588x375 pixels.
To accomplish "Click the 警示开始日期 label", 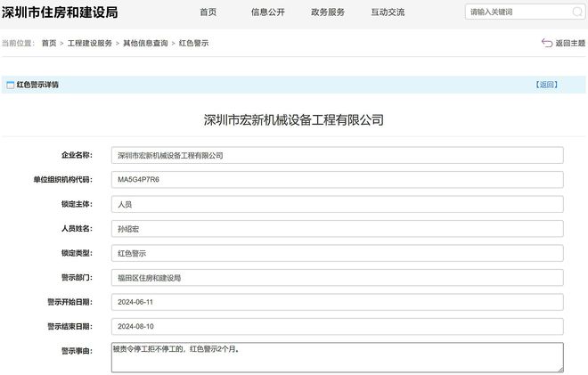I will point(69,302).
